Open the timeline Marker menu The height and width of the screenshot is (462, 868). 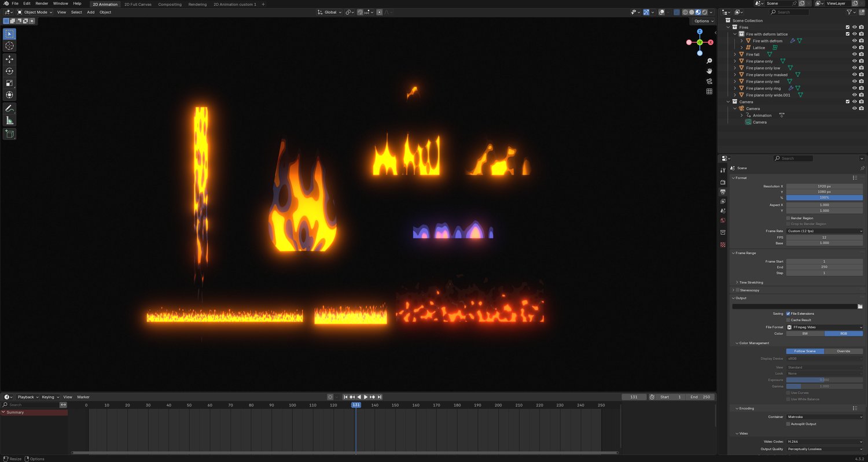point(83,397)
